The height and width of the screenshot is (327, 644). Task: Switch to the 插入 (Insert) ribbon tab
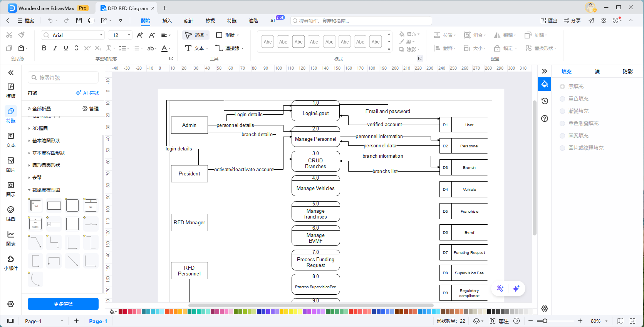[167, 21]
